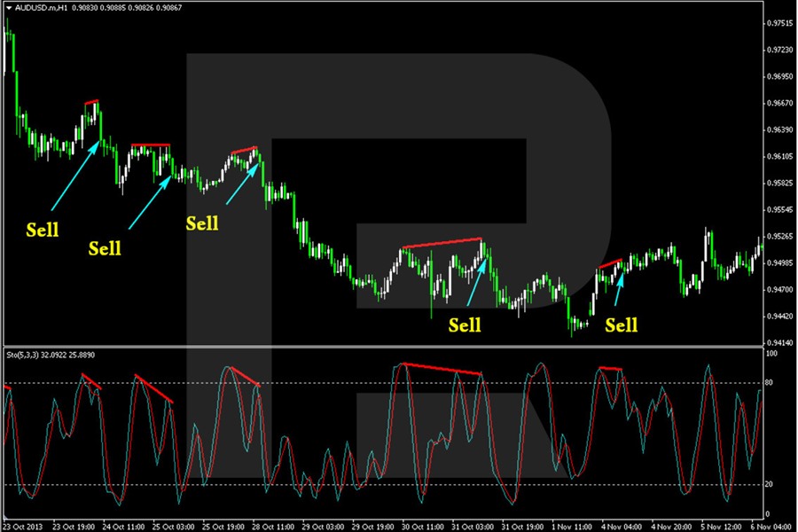Select the Sell label near 28 Oct

pos(201,223)
